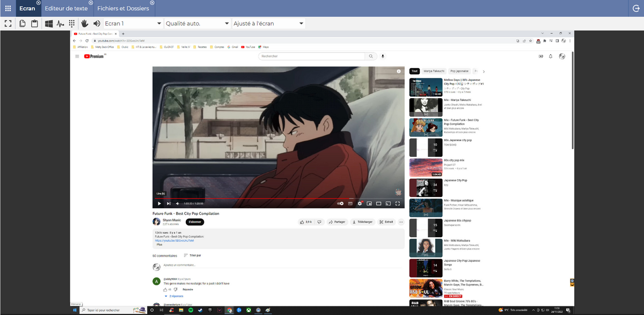Toggle subtitles in the player

tap(350, 203)
